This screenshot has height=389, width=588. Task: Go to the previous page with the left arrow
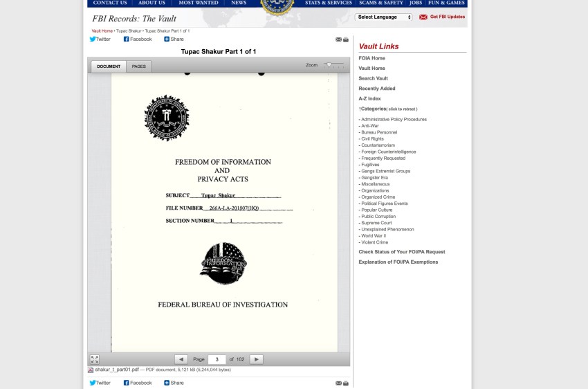181,359
